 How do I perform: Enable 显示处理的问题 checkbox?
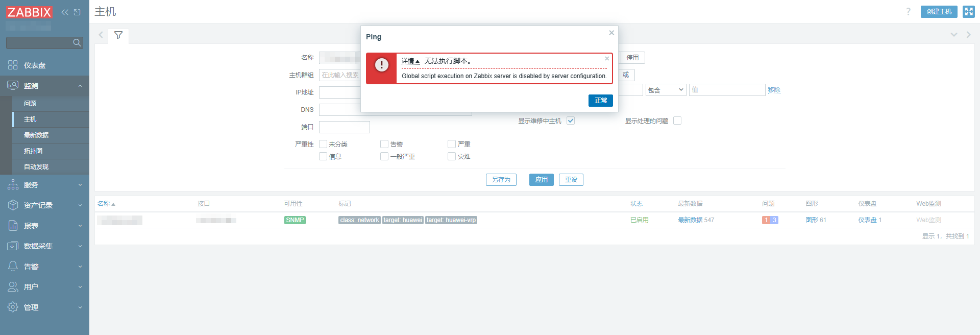coord(677,121)
